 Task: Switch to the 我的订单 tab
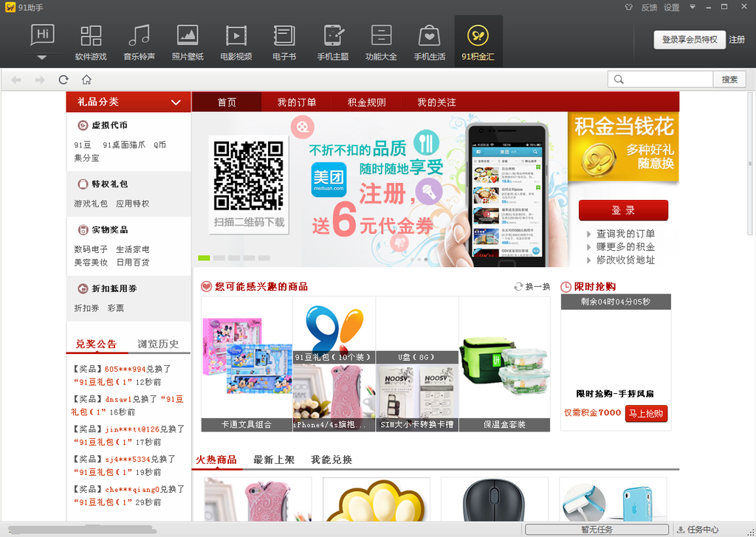pyautogui.click(x=297, y=102)
